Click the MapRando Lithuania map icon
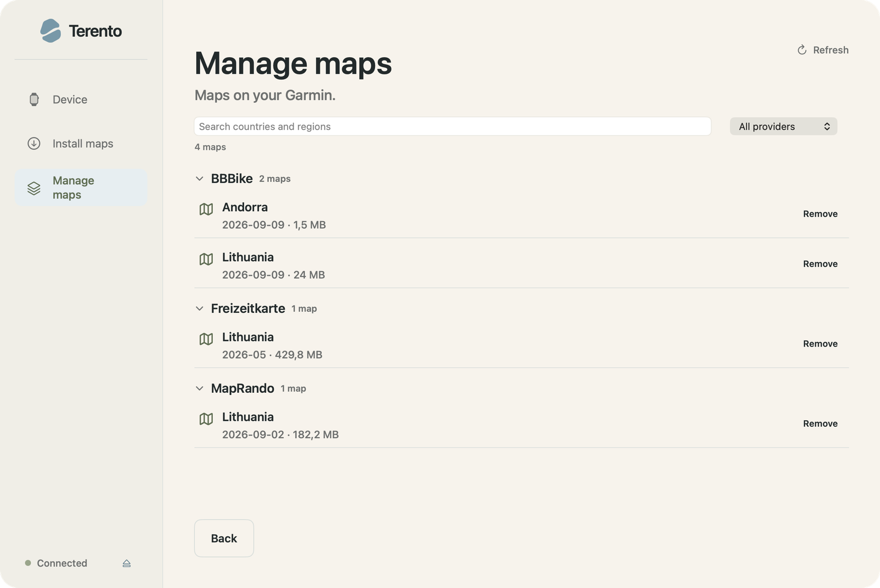880x588 pixels. click(x=206, y=419)
